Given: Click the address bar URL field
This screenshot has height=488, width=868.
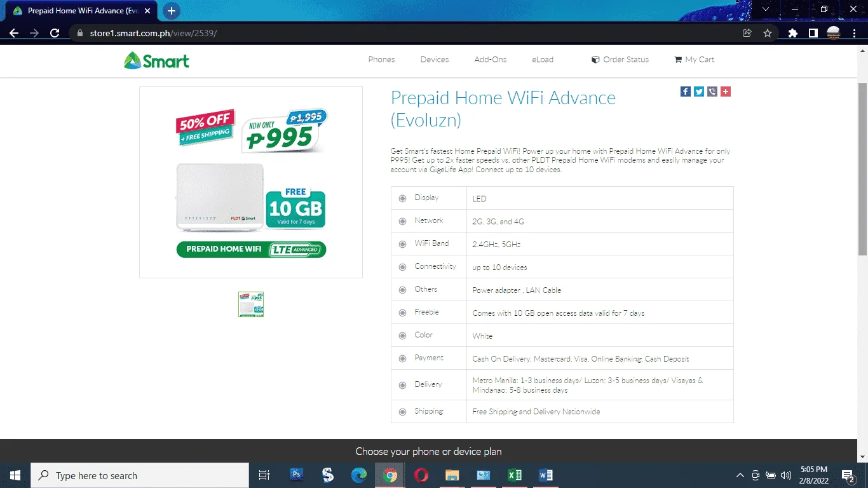Looking at the screenshot, I should click(x=407, y=33).
